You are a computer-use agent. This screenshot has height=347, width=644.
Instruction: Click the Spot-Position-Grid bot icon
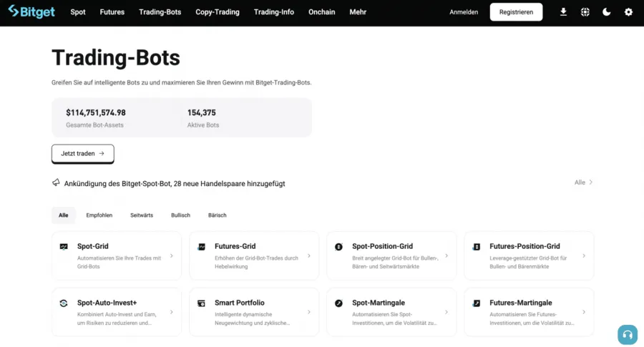338,247
